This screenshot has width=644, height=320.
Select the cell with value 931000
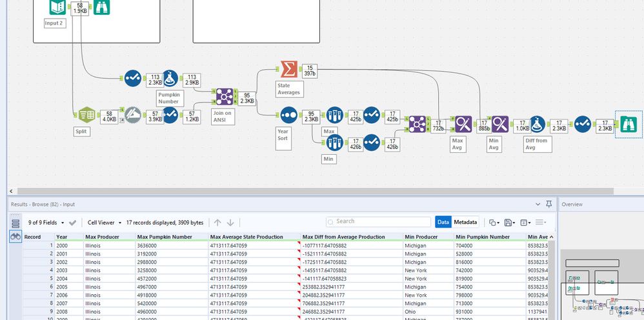pyautogui.click(x=490, y=312)
